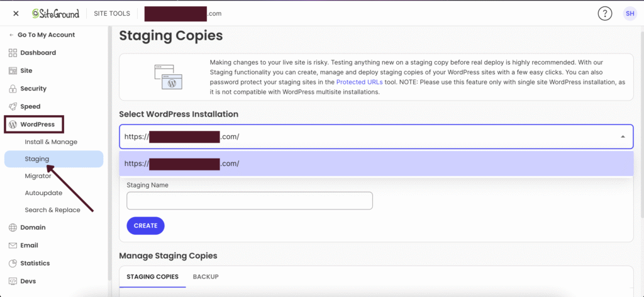The image size is (644, 297).
Task: Click the Staging Name text field
Action: (x=250, y=201)
